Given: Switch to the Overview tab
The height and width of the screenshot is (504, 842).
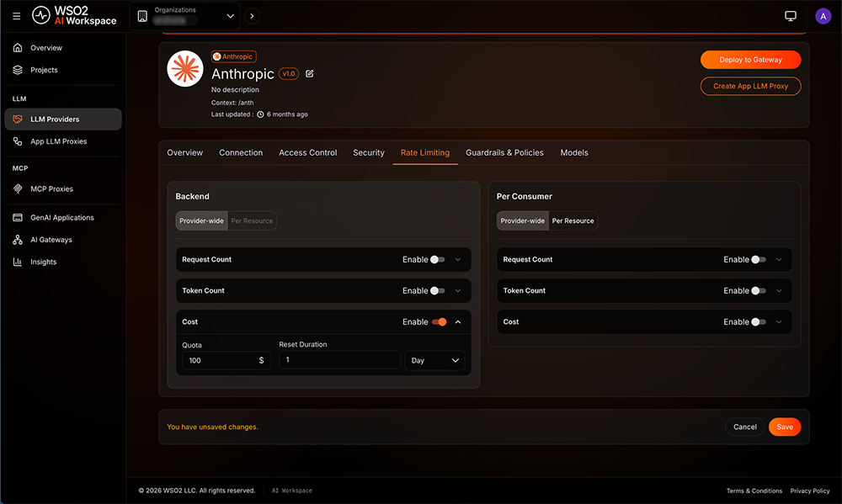Looking at the screenshot, I should (184, 152).
